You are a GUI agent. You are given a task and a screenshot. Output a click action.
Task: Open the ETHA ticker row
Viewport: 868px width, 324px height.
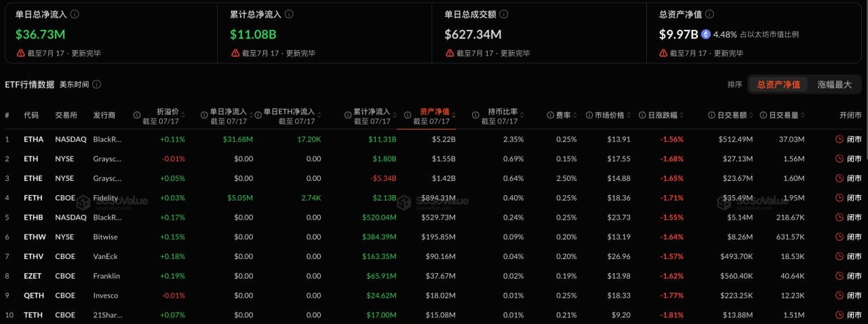(x=33, y=139)
